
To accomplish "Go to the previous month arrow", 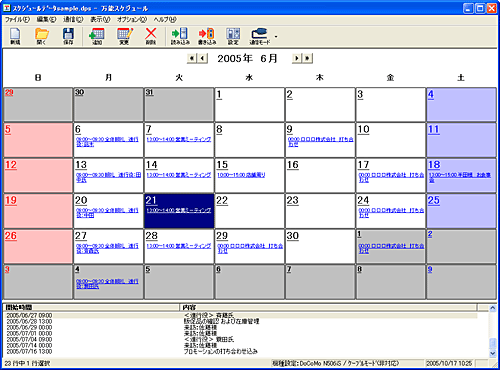I will (202, 58).
